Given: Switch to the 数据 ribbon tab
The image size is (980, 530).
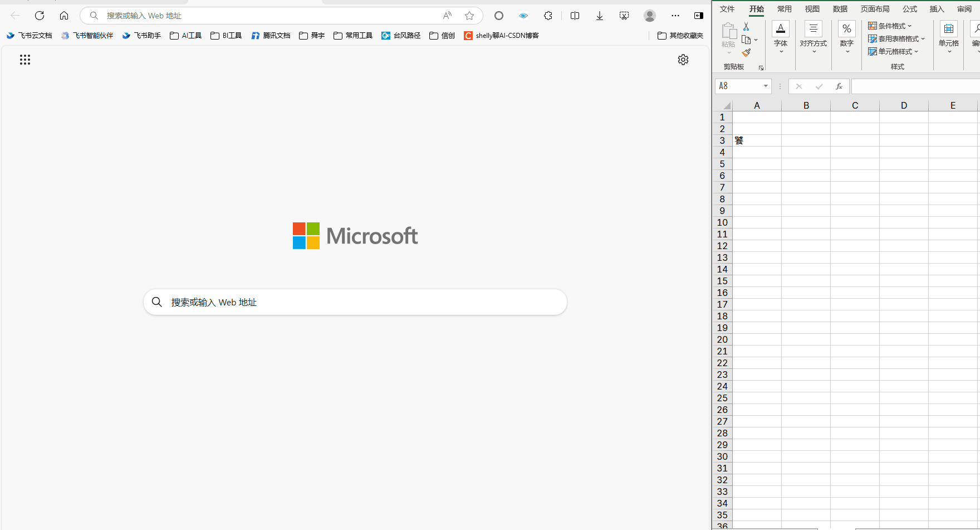Looking at the screenshot, I should tap(840, 9).
